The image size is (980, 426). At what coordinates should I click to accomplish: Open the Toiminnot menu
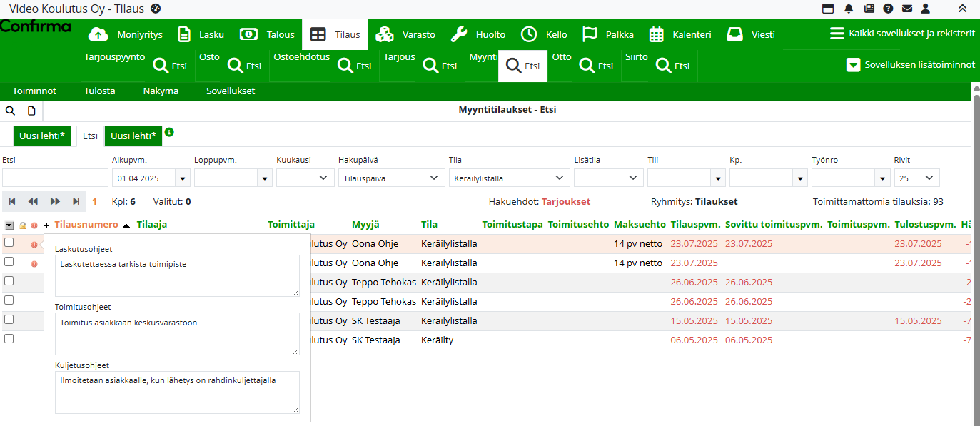pos(34,91)
